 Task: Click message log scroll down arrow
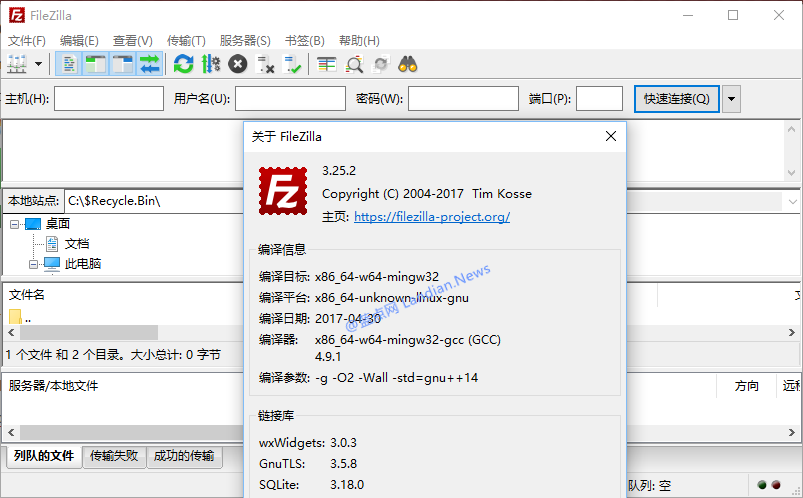(x=792, y=173)
